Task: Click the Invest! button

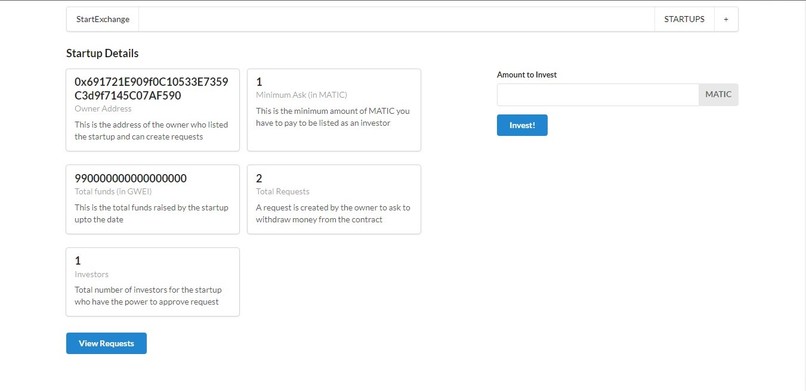Action: pos(522,125)
